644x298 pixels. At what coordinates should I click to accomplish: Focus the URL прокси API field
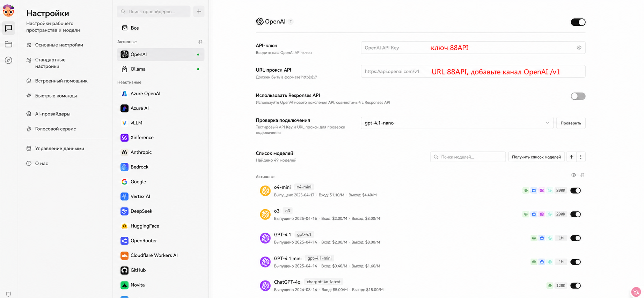coord(473,71)
